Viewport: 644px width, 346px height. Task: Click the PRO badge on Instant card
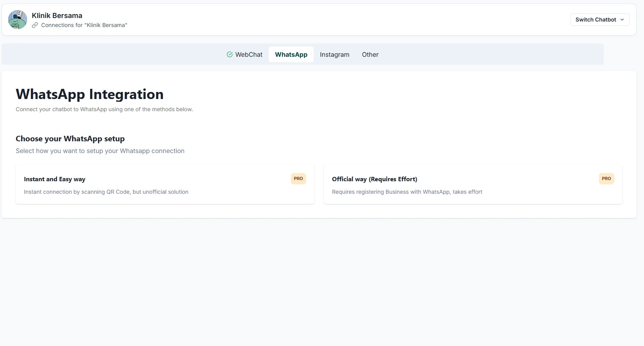pyautogui.click(x=298, y=178)
